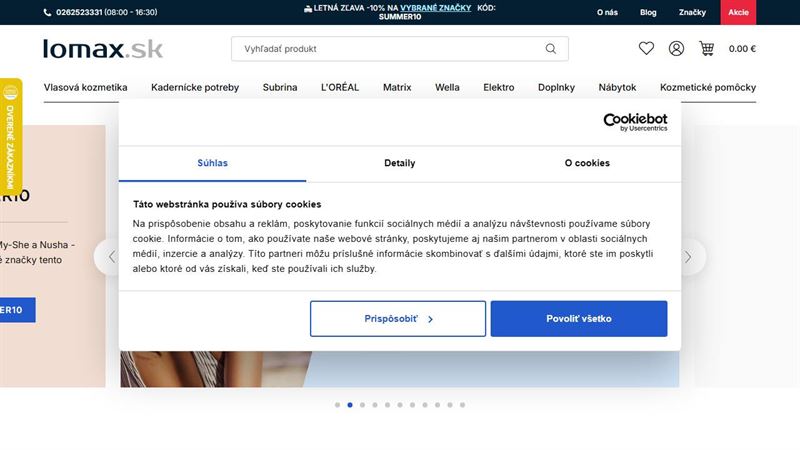
Task: Open the Matrix menu item
Action: [397, 87]
